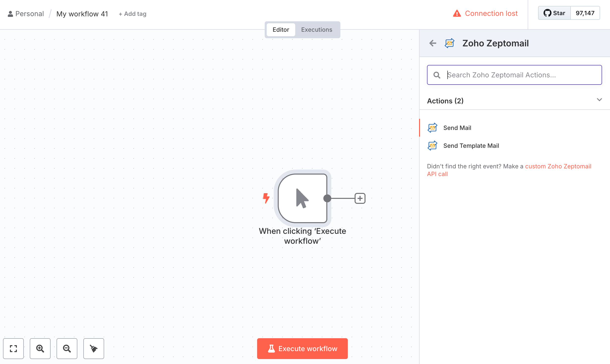Viewport: 610px width, 364px height.
Task: Choose the Send Mail action
Action: tap(457, 128)
